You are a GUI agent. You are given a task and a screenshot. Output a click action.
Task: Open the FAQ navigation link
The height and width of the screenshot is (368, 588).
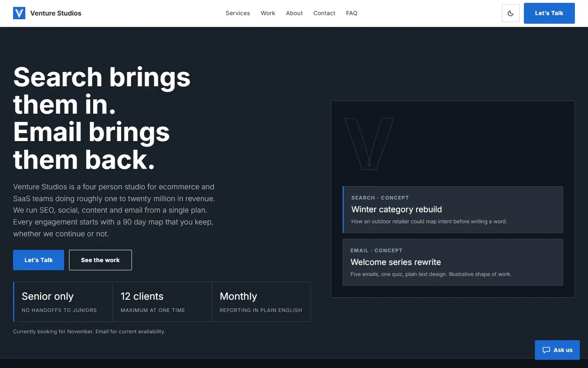tap(352, 13)
